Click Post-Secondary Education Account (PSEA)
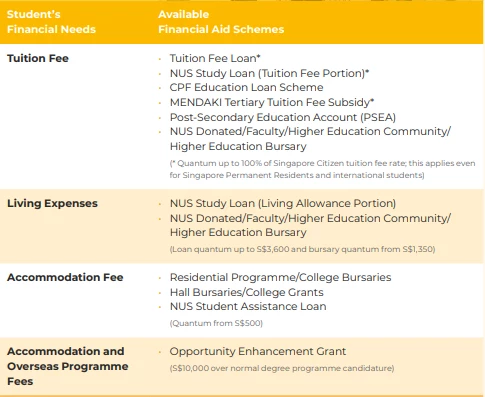This screenshot has width=485, height=397. tap(283, 117)
